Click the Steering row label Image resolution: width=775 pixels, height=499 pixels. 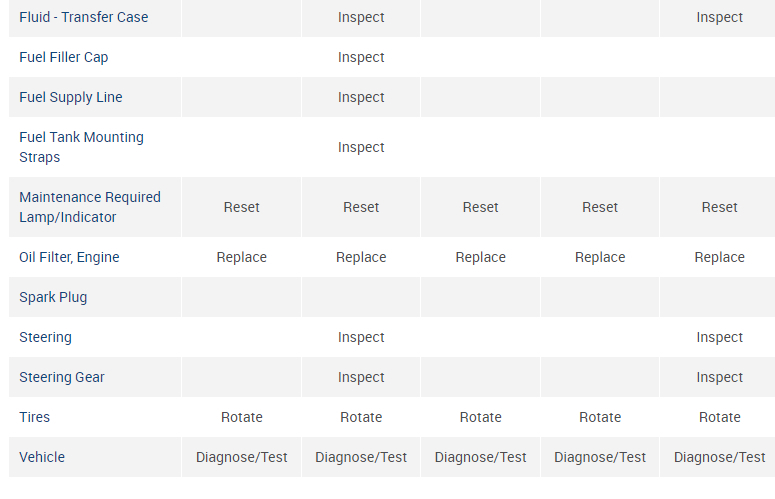(45, 337)
